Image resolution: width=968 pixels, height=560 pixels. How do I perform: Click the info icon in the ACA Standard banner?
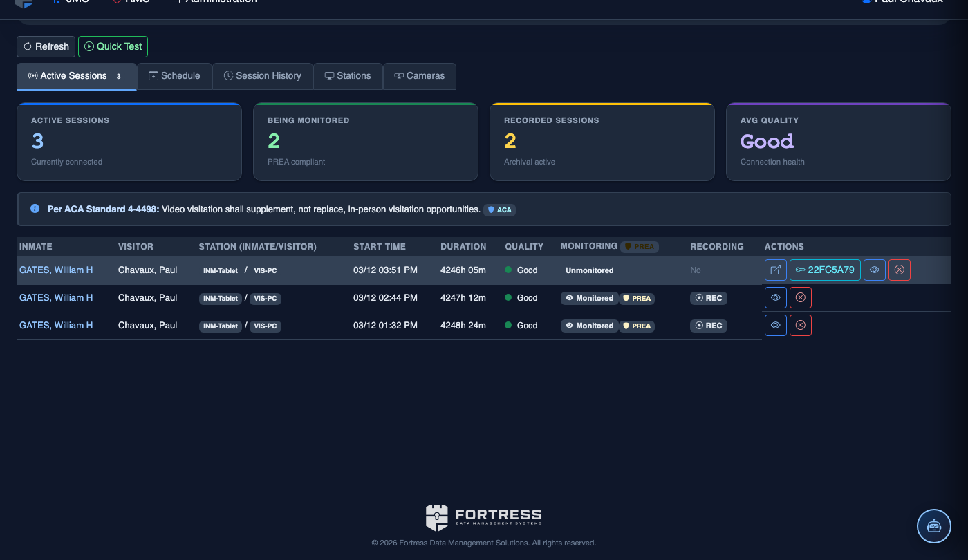tap(35, 208)
